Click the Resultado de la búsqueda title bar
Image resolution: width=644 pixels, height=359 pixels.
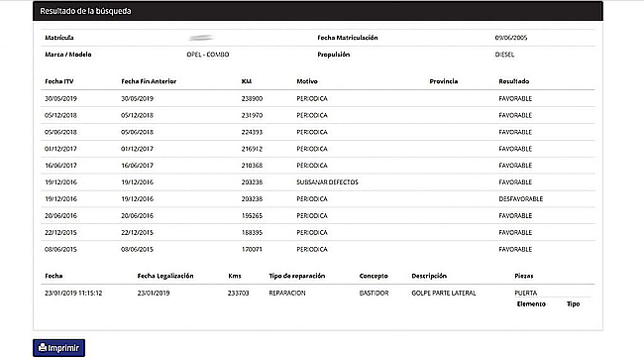pos(318,11)
